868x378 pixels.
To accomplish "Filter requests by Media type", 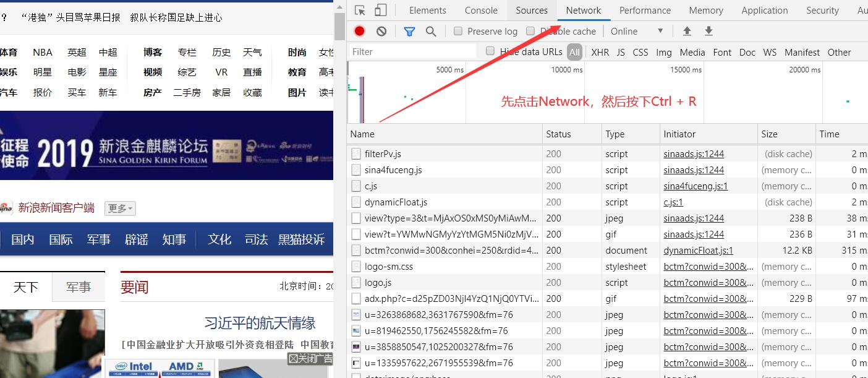I will tap(692, 52).
